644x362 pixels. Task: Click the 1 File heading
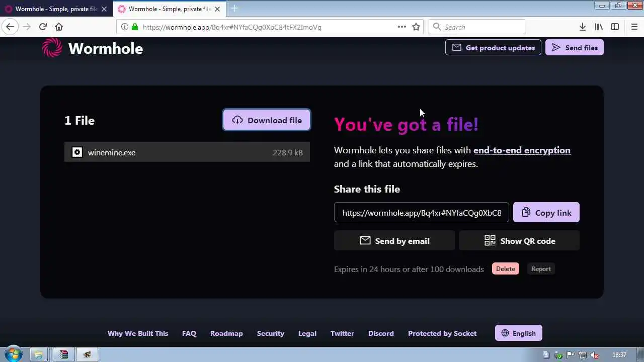(x=79, y=120)
